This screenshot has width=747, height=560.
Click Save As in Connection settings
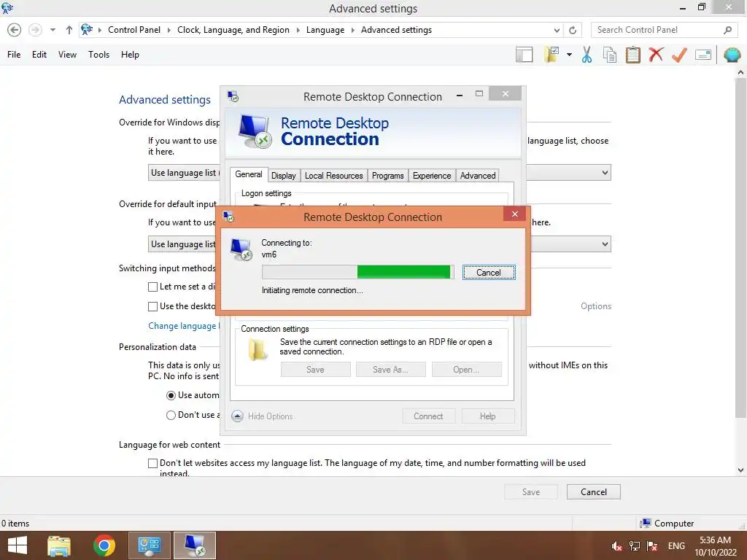[x=391, y=370]
